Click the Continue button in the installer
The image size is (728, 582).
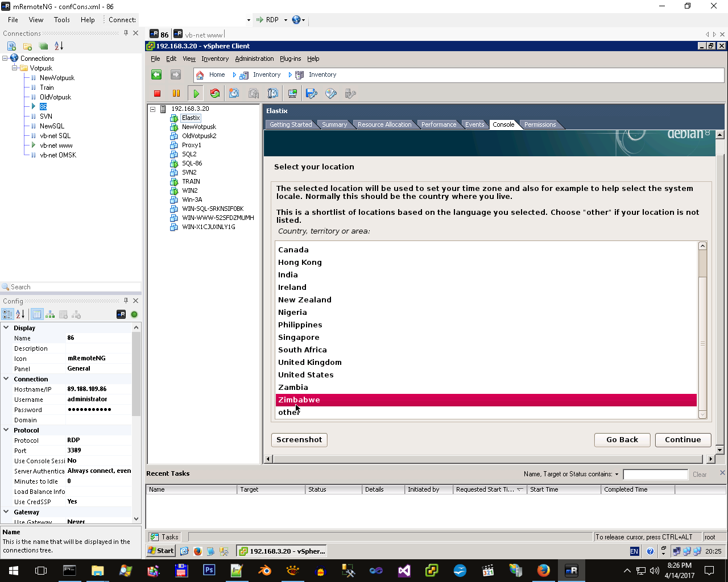coord(683,440)
